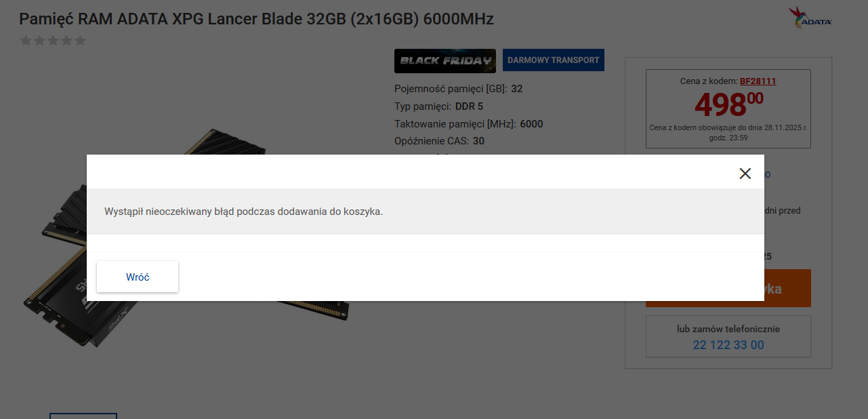Close the error dialog with the X icon
Image resolution: width=868 pixels, height=419 pixels.
point(745,174)
